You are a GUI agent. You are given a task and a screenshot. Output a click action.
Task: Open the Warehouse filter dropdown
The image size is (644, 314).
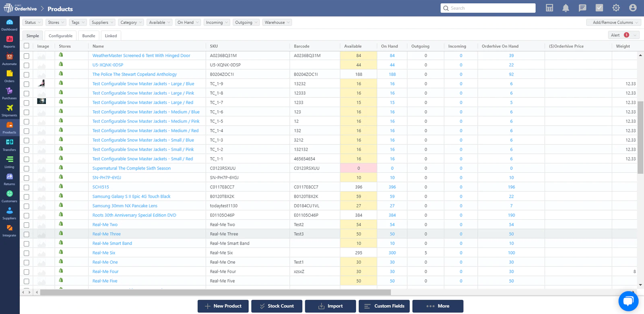point(277,23)
